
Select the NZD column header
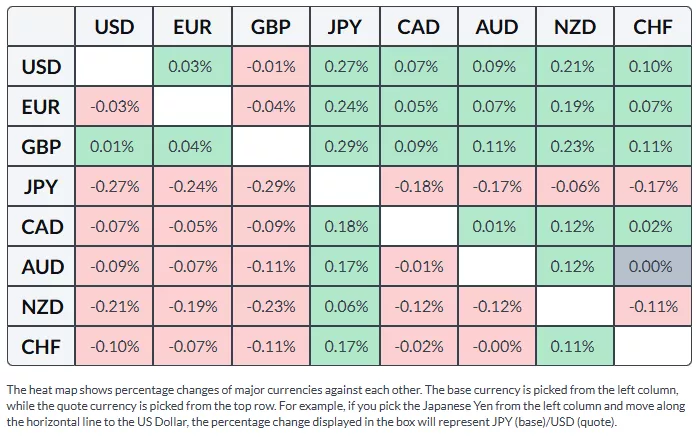(x=575, y=27)
